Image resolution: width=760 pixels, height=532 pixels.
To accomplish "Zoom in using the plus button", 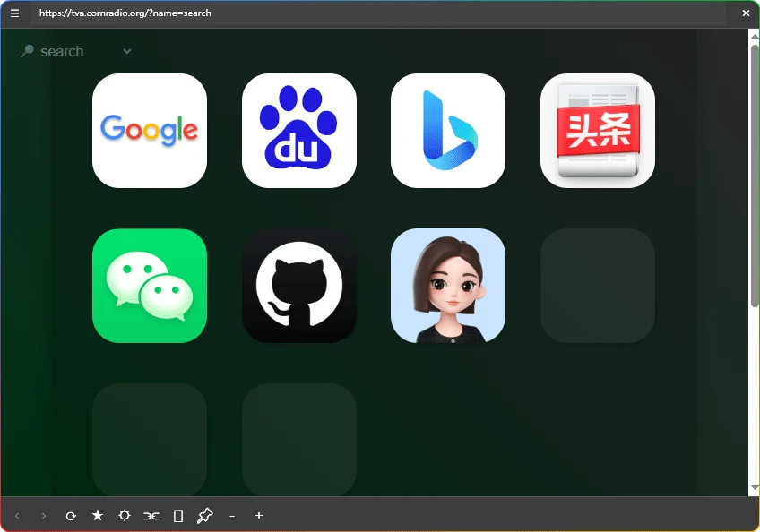I will click(259, 515).
